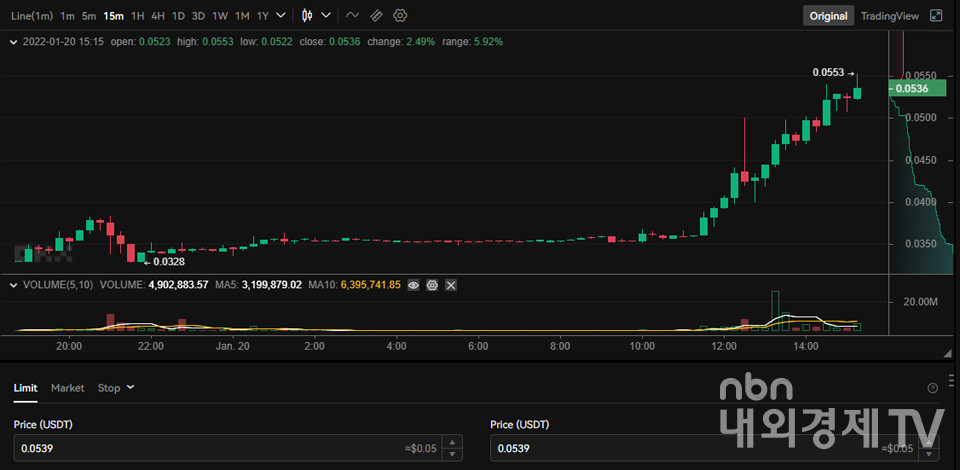Set chart interval to 4H
This screenshot has width=960, height=470.
[158, 16]
